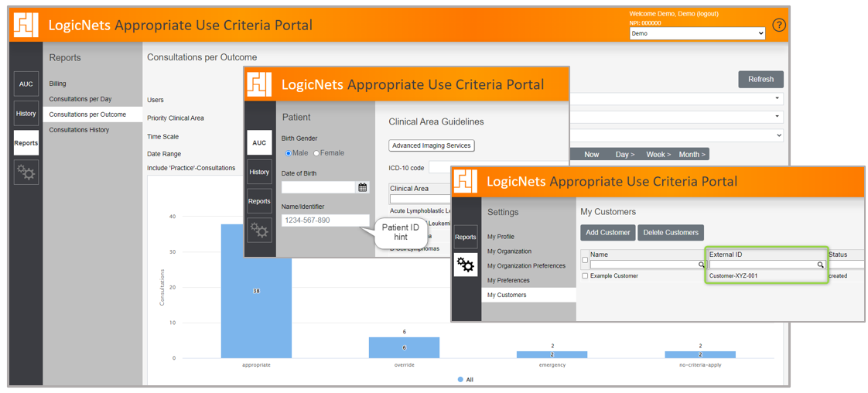The width and height of the screenshot is (868, 393).
Task: Open the Billing report
Action: point(57,84)
